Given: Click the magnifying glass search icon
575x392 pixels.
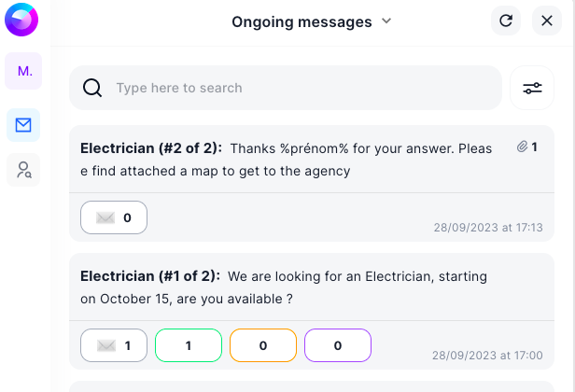Looking at the screenshot, I should [x=92, y=88].
